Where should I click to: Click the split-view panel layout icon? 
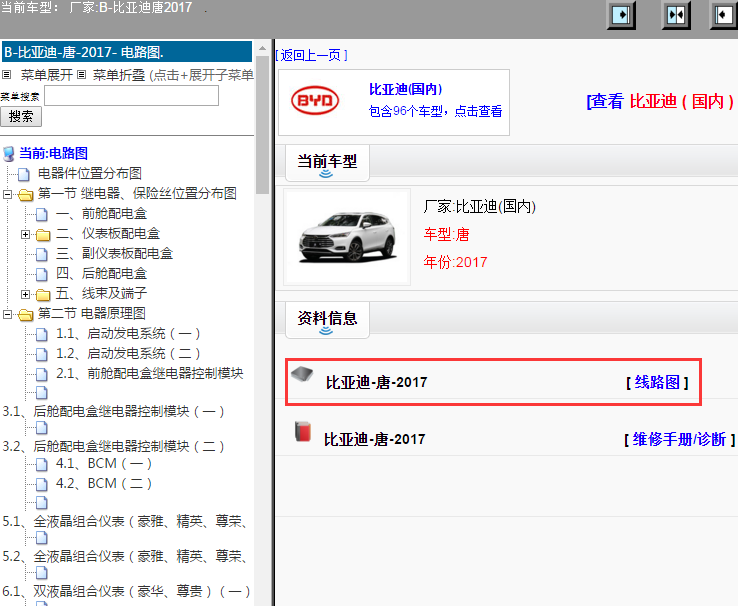[x=676, y=15]
